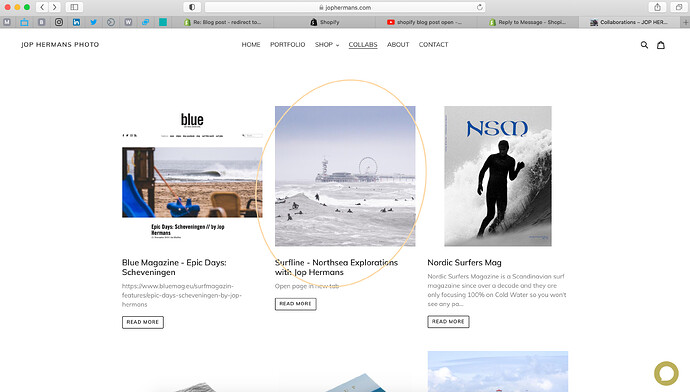Go to the HOME menu item
This screenshot has width=690, height=392.
point(251,44)
